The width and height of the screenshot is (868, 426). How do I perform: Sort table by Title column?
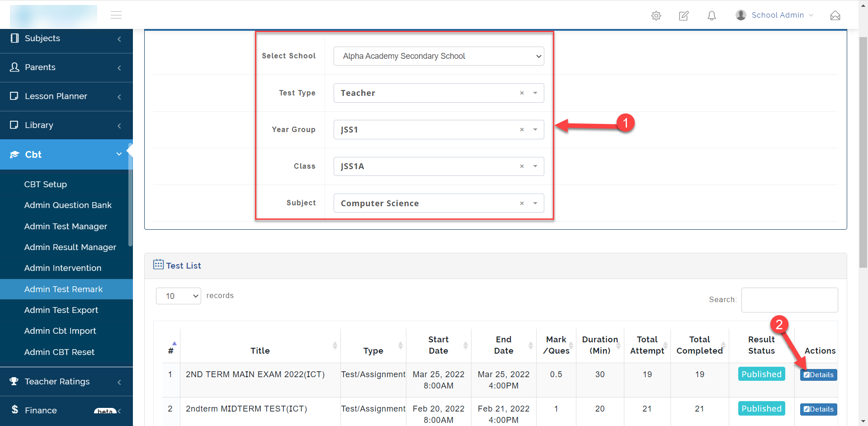[335, 346]
